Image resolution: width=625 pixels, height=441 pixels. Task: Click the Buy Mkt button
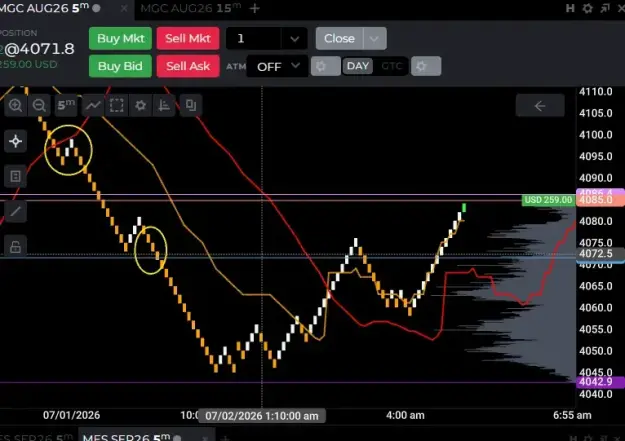(120, 39)
